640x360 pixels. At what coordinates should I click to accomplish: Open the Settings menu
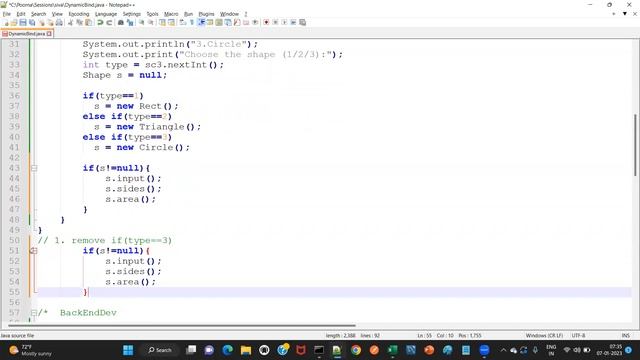[x=131, y=14]
